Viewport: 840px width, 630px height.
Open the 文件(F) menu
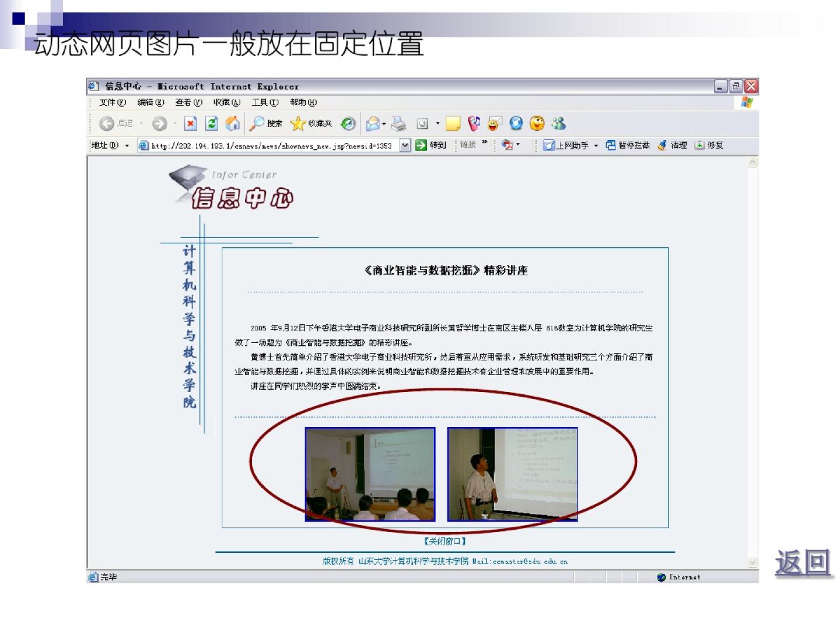(112, 103)
